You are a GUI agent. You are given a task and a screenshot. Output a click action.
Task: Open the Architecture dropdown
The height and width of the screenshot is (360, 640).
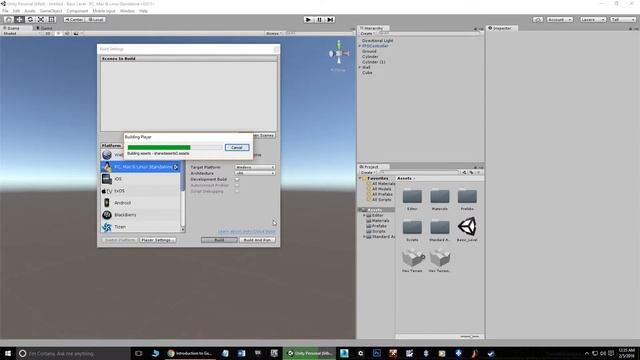point(255,173)
